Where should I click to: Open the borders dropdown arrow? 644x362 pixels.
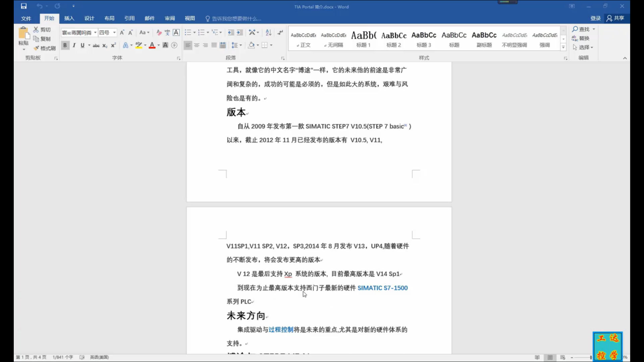click(271, 45)
